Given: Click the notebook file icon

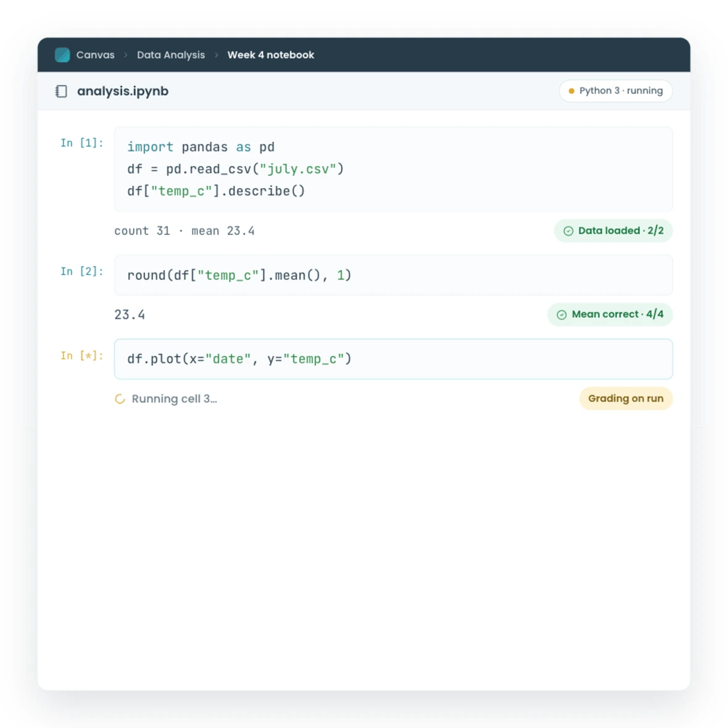Looking at the screenshot, I should (x=61, y=91).
